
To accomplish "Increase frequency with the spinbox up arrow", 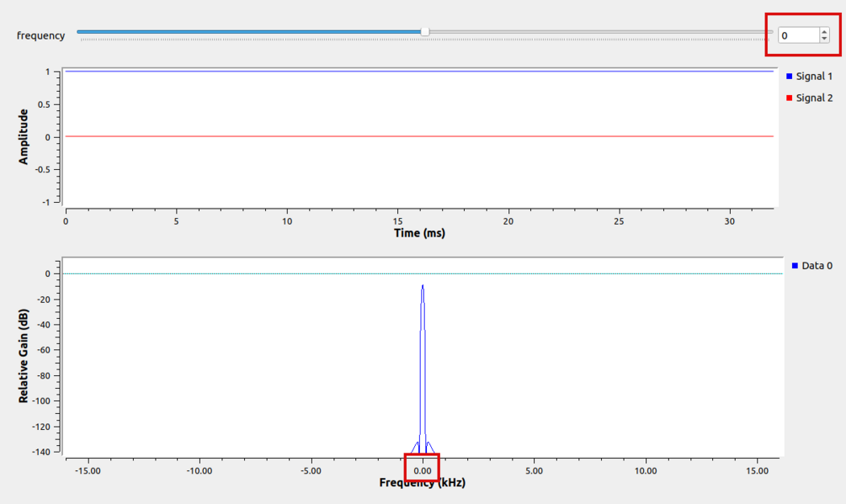I will tap(823, 31).
